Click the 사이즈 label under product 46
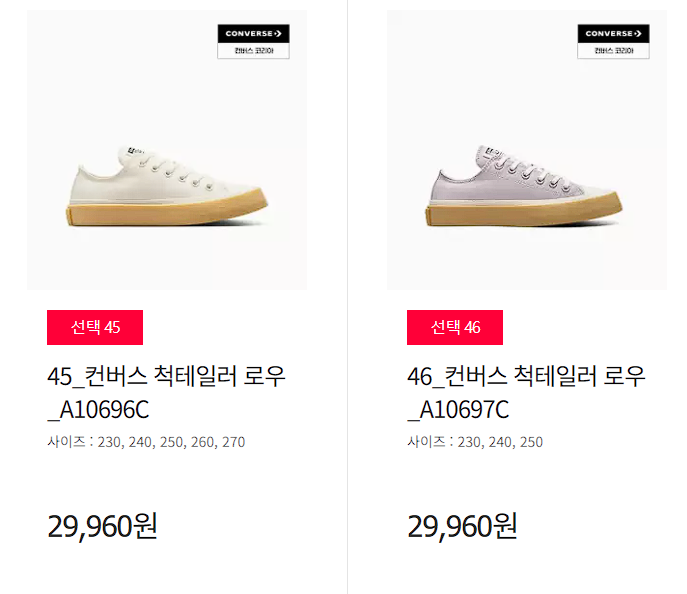687x594 pixels. pos(426,442)
